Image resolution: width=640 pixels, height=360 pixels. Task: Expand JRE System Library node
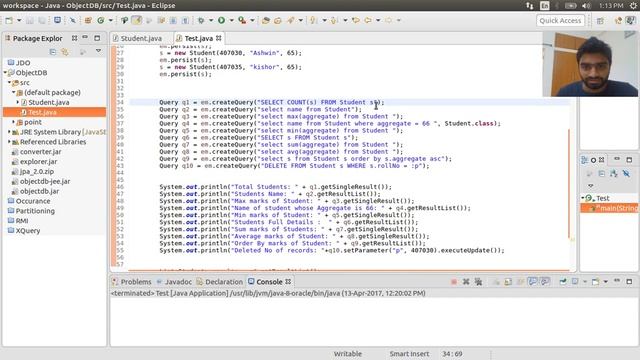click(x=9, y=132)
